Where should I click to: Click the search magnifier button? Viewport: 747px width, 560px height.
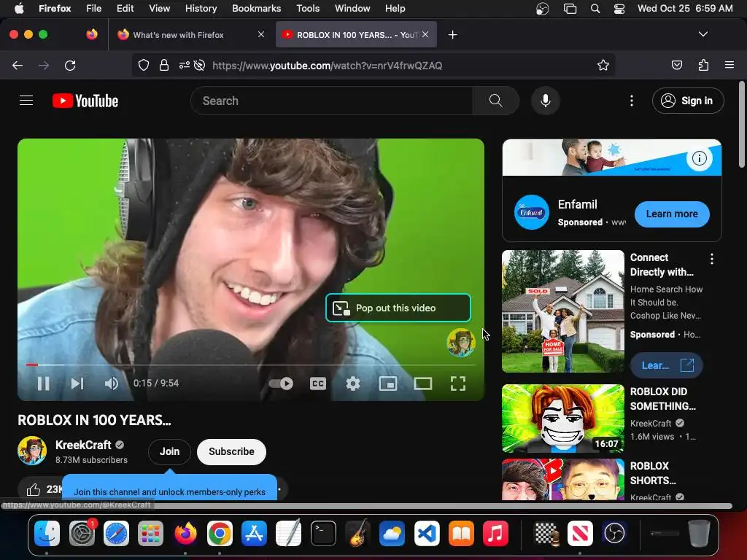(495, 101)
